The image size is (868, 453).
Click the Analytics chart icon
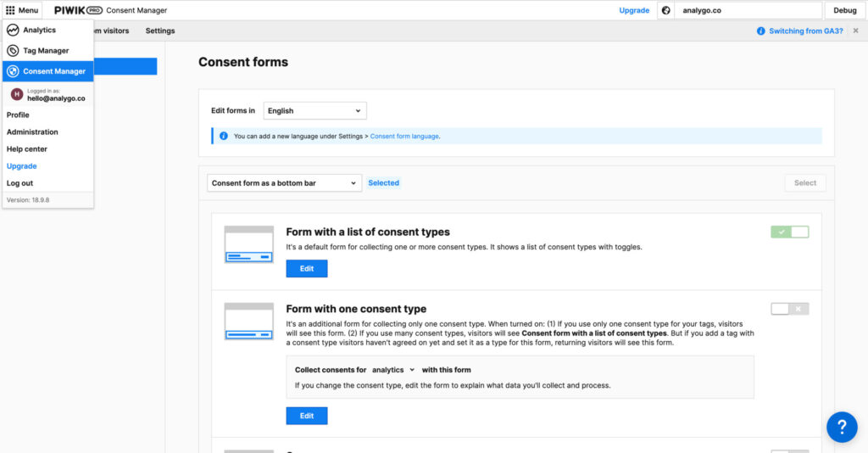pos(13,30)
